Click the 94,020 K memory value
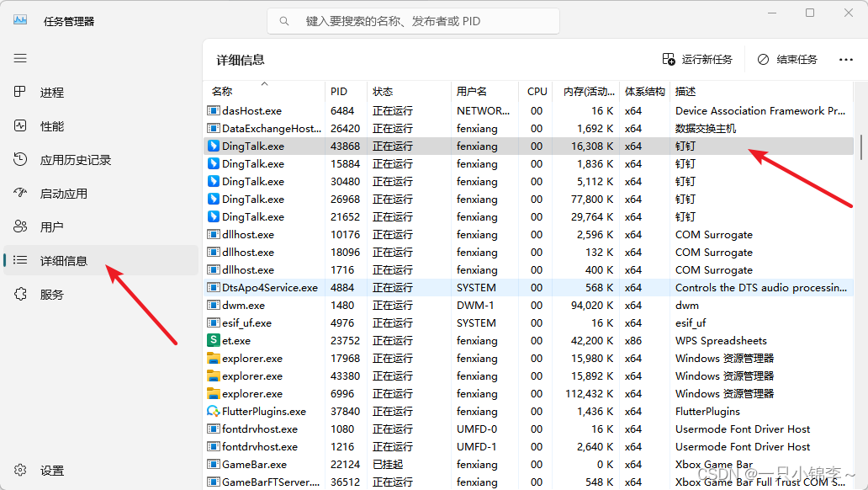The height and width of the screenshot is (490, 868). click(x=592, y=306)
